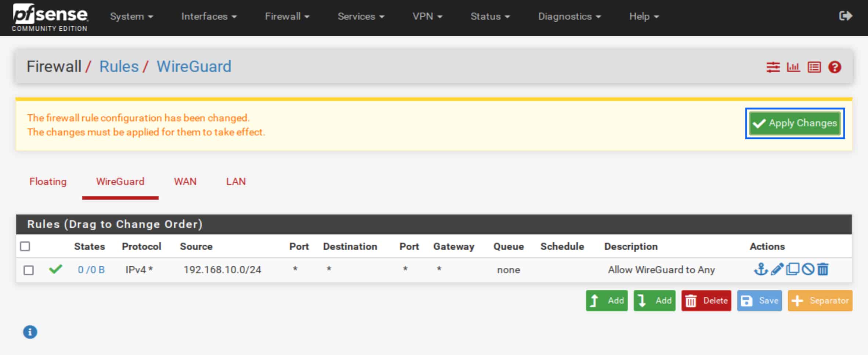This screenshot has height=355, width=868.
Task: Open the red help question mark icon
Action: pos(835,67)
